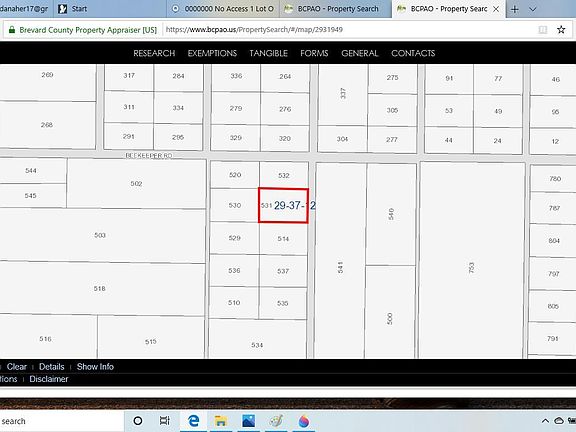
Task: Switch to Microsoft Edge on the taskbar
Action: click(193, 421)
